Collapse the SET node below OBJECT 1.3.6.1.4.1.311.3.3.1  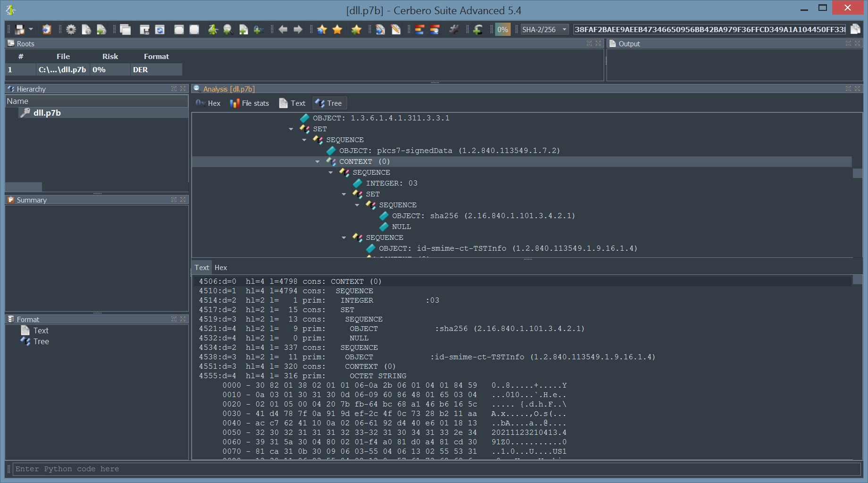tap(291, 129)
